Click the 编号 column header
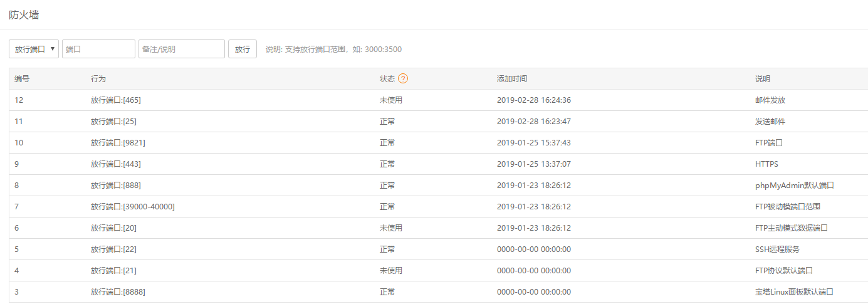The height and width of the screenshot is (304, 868). 22,79
